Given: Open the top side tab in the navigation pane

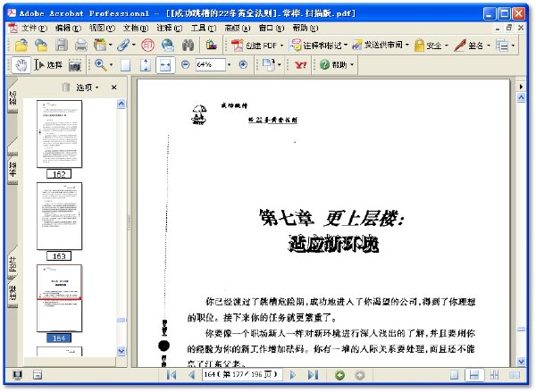Looking at the screenshot, I should click(13, 97).
